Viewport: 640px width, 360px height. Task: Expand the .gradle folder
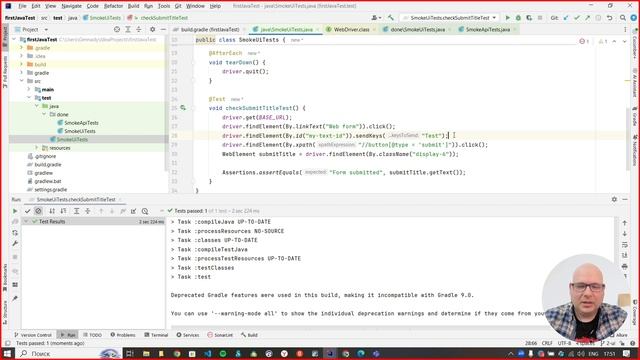(x=22, y=48)
